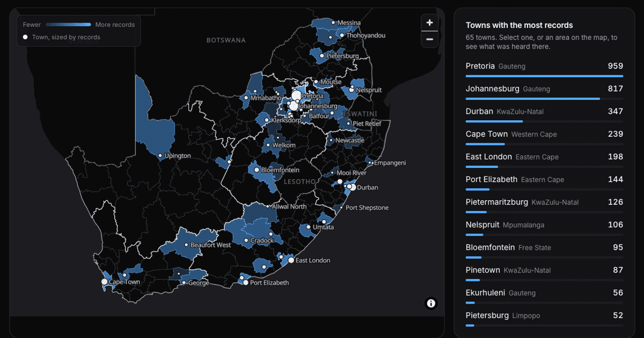This screenshot has width=644, height=338.
Task: Select Bloemfontein row in towns list
Action: 544,250
